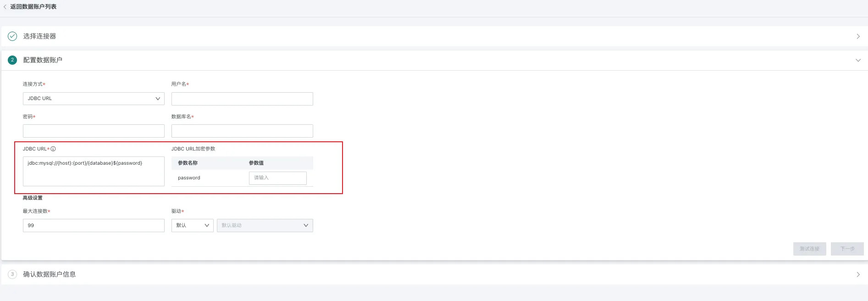Collapse the 配置数据账户 section chevron
This screenshot has height=301, width=868.
(858, 60)
